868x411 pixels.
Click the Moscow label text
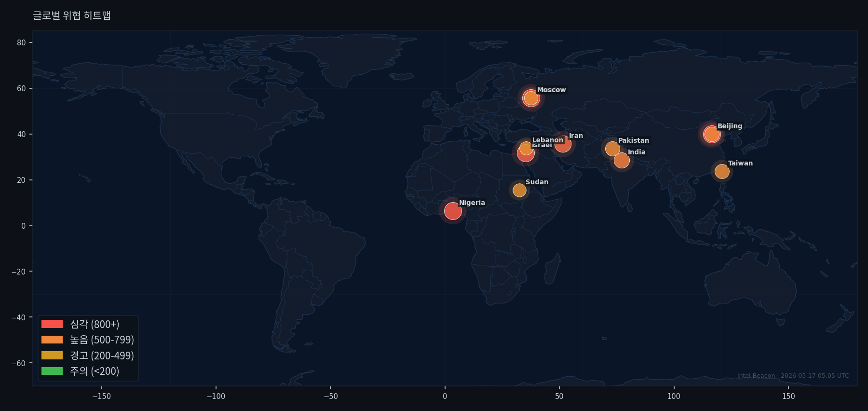552,90
